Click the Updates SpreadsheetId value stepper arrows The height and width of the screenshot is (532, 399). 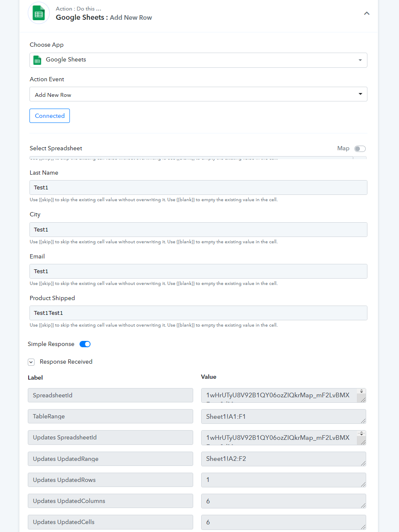[361, 434]
